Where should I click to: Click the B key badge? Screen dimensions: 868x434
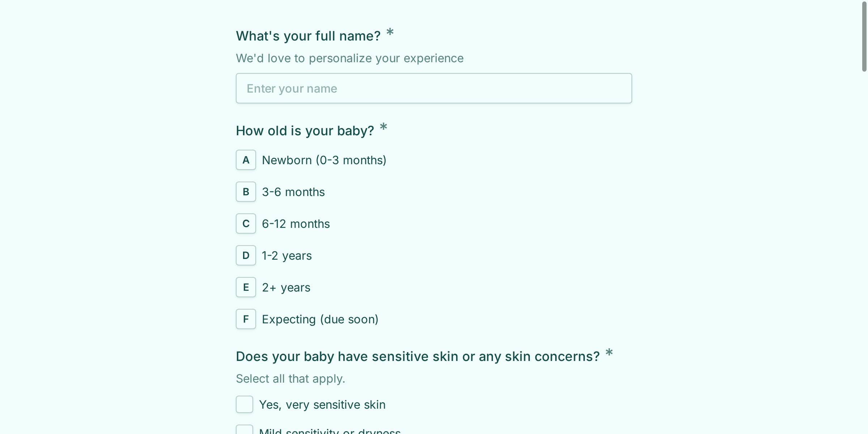pos(246,192)
